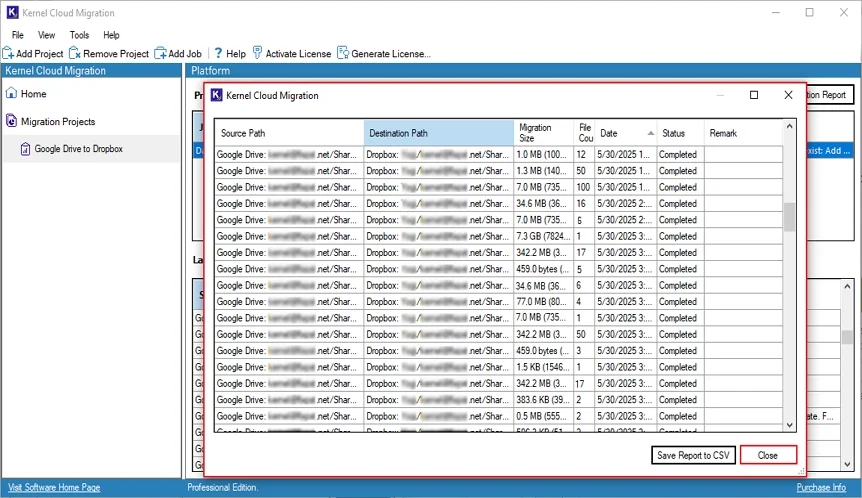Image resolution: width=862 pixels, height=498 pixels.
Task: Select Home in the left navigation
Action: 34,94
